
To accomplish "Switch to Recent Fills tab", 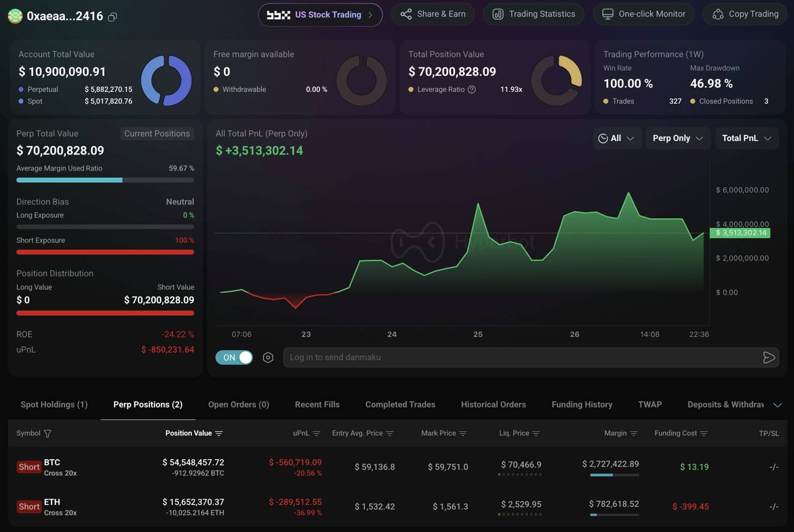I will [317, 404].
